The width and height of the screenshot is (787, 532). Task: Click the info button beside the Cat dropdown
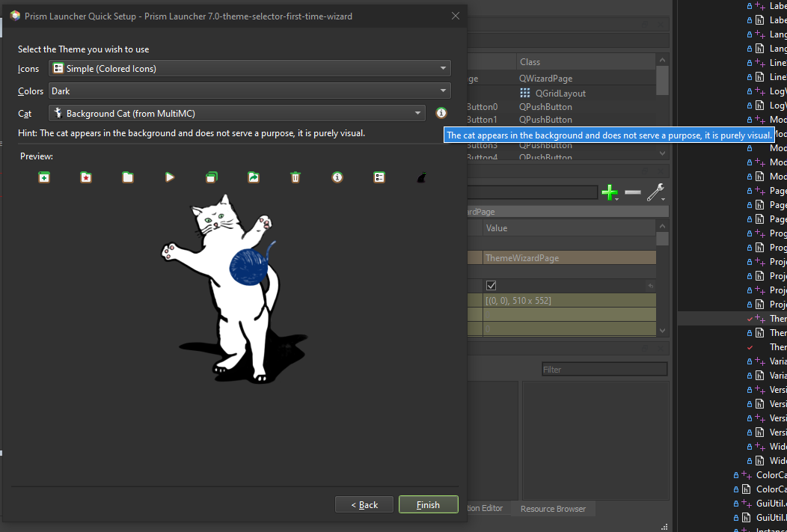[x=441, y=113]
